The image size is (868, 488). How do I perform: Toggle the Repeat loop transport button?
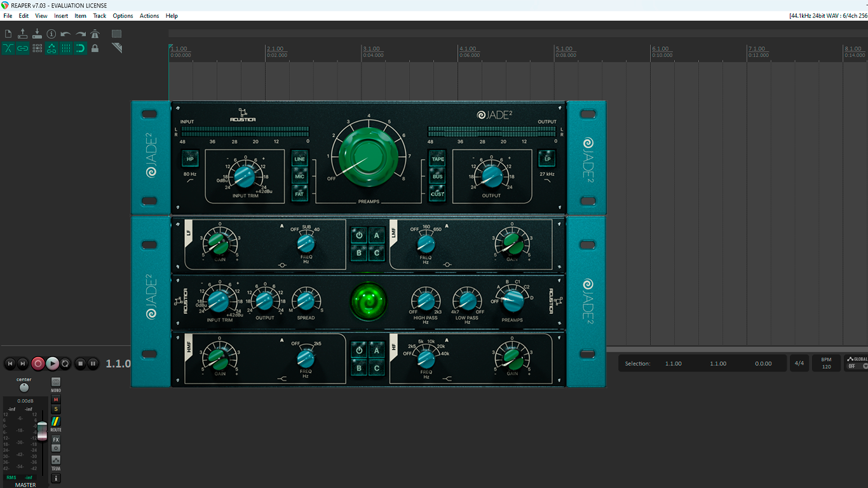click(65, 363)
